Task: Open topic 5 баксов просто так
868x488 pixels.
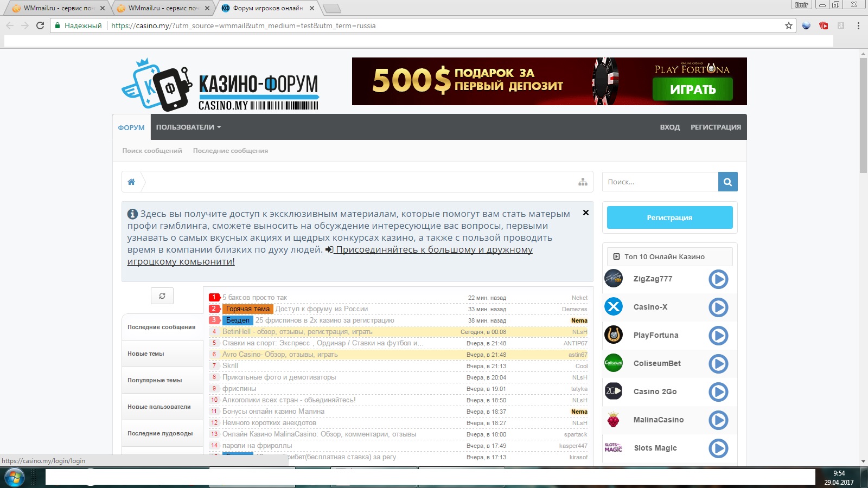Action: coord(254,298)
